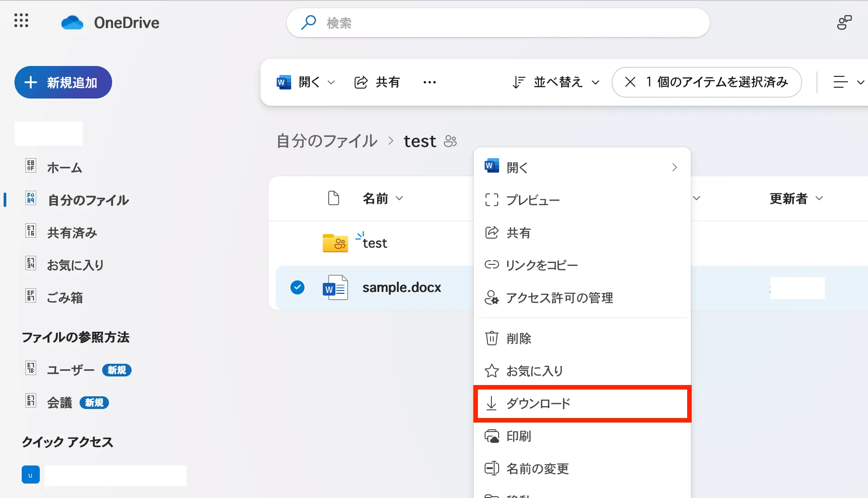
Task: Click the shared folder icon next to test breadcrumb
Action: pyautogui.click(x=450, y=141)
